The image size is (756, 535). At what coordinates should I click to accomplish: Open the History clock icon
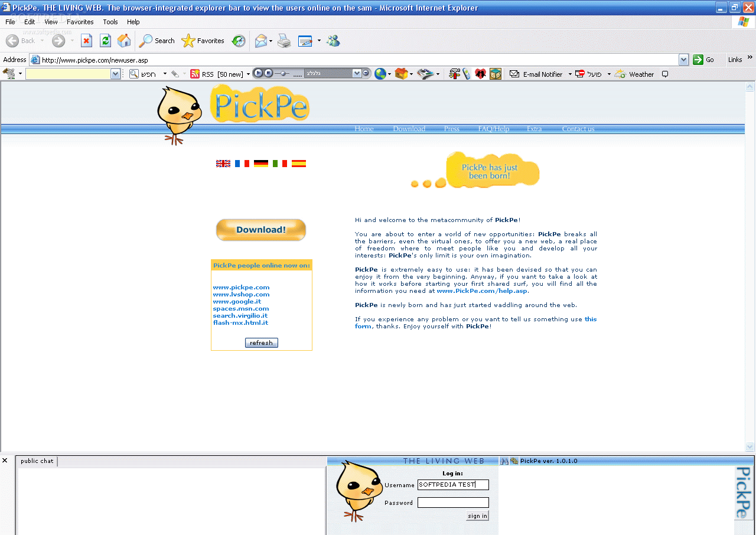(239, 41)
